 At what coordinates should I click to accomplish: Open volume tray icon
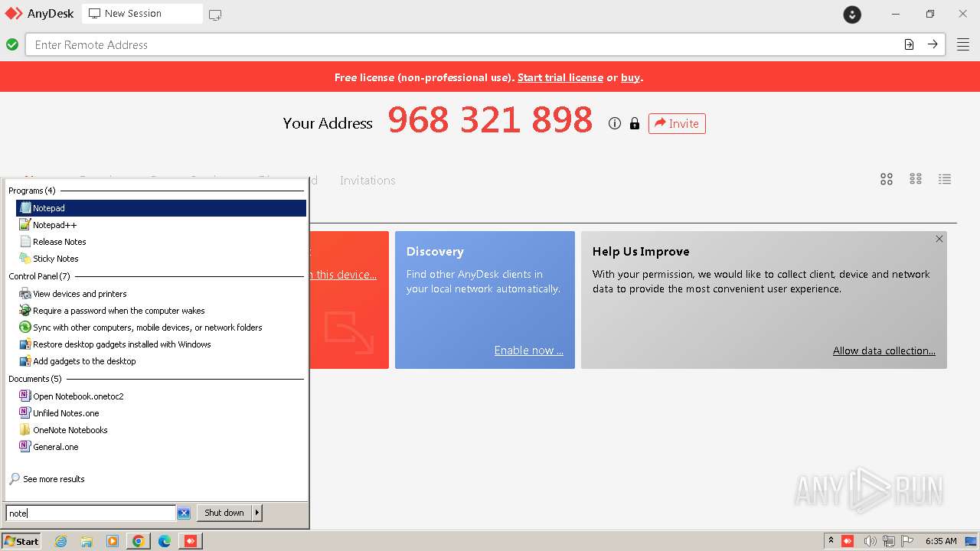(870, 541)
